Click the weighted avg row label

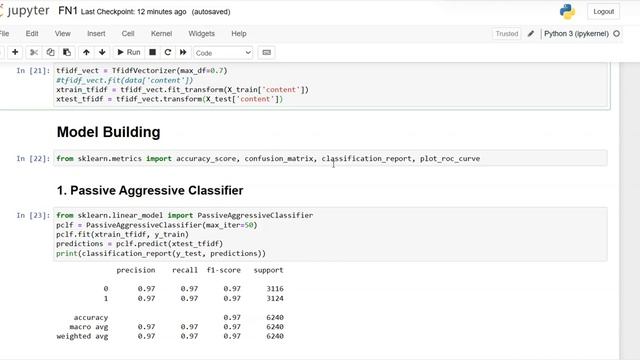coord(82,336)
